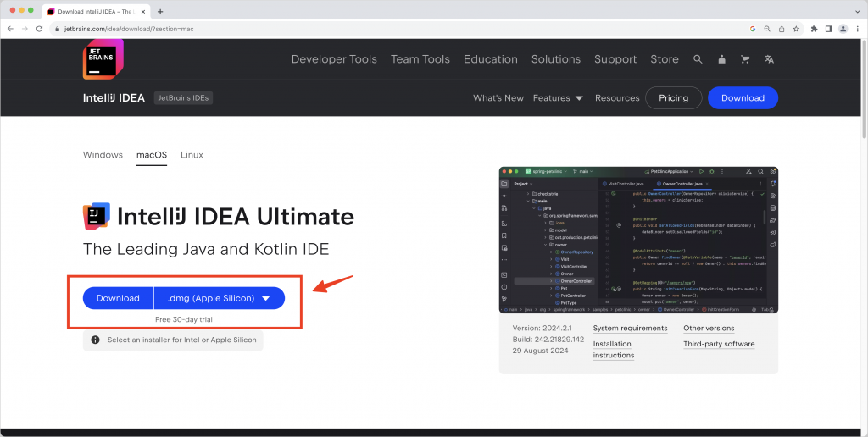Open the Chrome extensions puzzle icon
The height and width of the screenshot is (437, 868).
814,29
